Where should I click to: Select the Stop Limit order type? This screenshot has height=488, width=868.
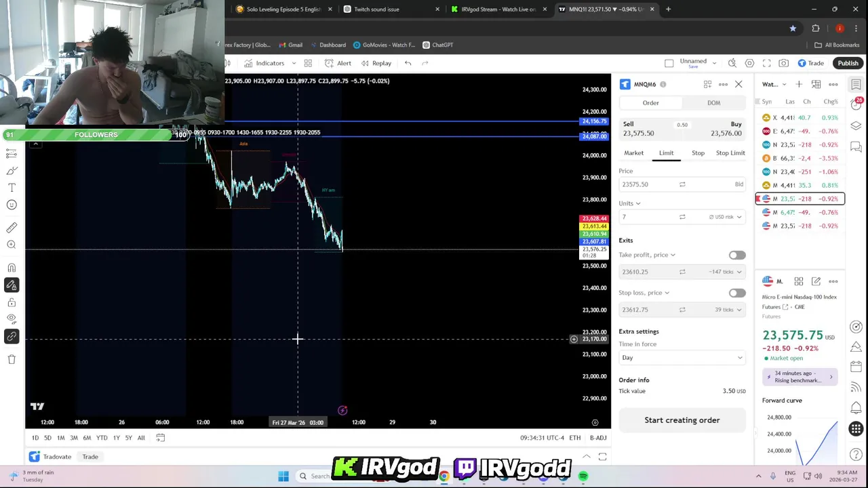(x=730, y=153)
